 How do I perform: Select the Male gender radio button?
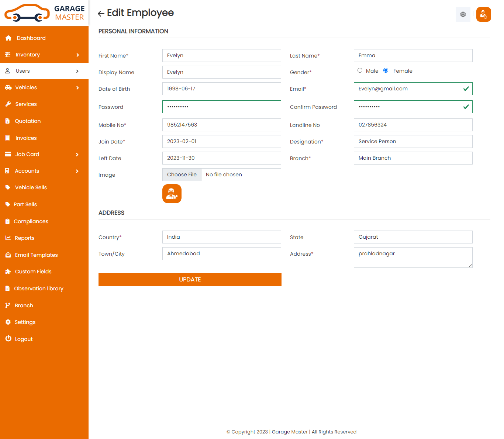[360, 70]
